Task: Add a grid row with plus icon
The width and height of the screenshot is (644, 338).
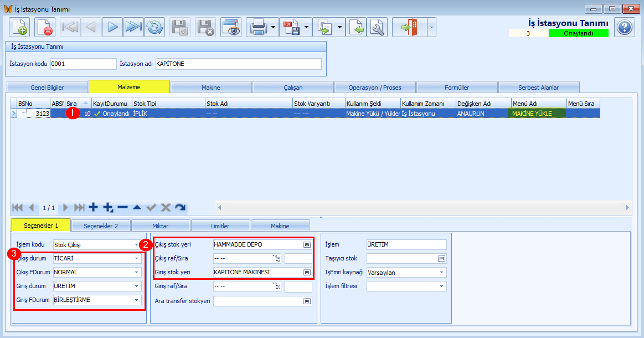Action: click(93, 207)
